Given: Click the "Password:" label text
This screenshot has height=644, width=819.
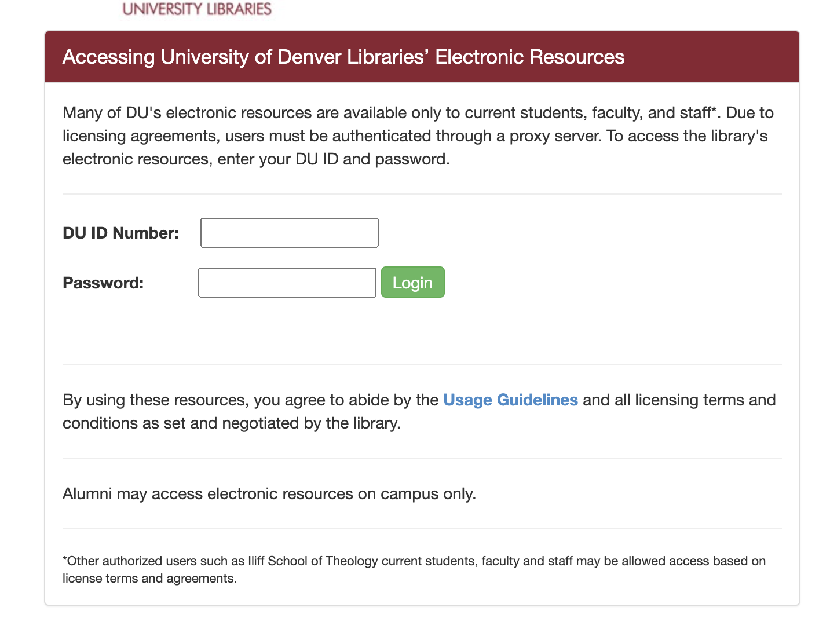Looking at the screenshot, I should 103,283.
